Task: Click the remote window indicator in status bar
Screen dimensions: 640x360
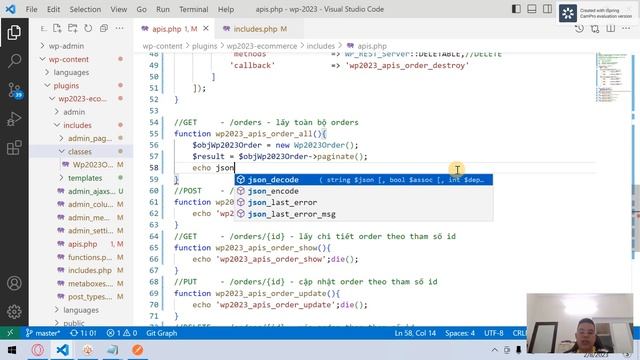Action: (x=10, y=333)
